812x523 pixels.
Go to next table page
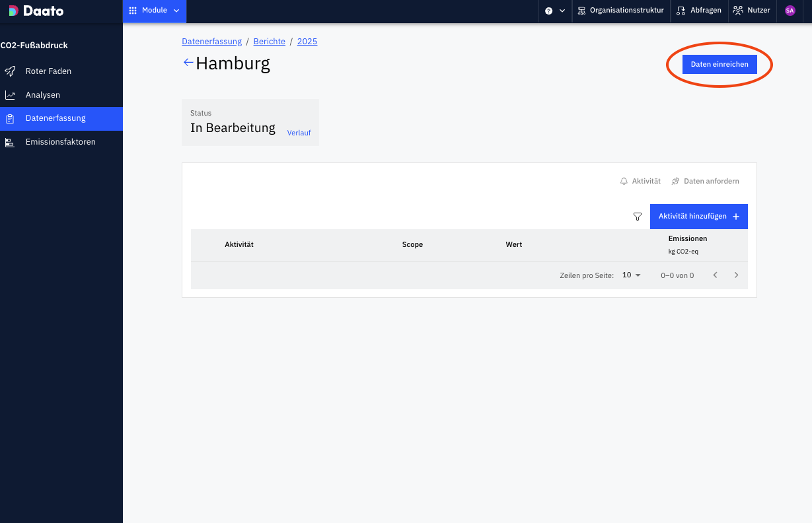pos(737,275)
